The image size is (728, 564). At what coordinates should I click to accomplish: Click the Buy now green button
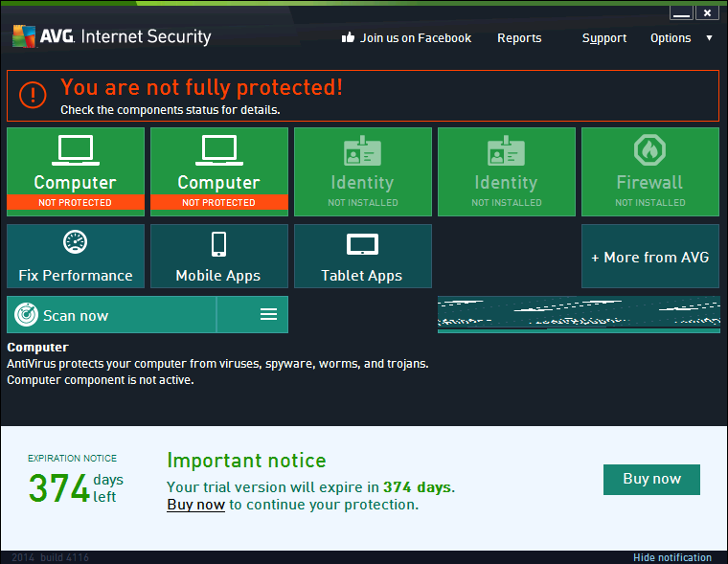(x=651, y=480)
